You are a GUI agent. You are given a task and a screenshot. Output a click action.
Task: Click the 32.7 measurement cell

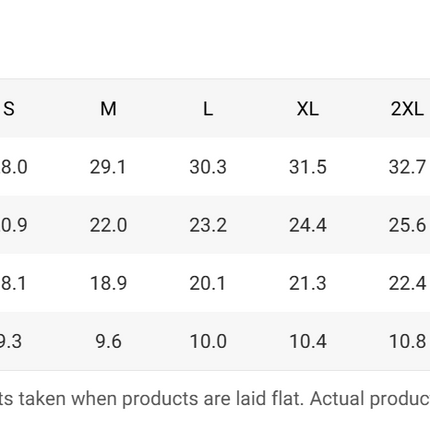point(407,167)
